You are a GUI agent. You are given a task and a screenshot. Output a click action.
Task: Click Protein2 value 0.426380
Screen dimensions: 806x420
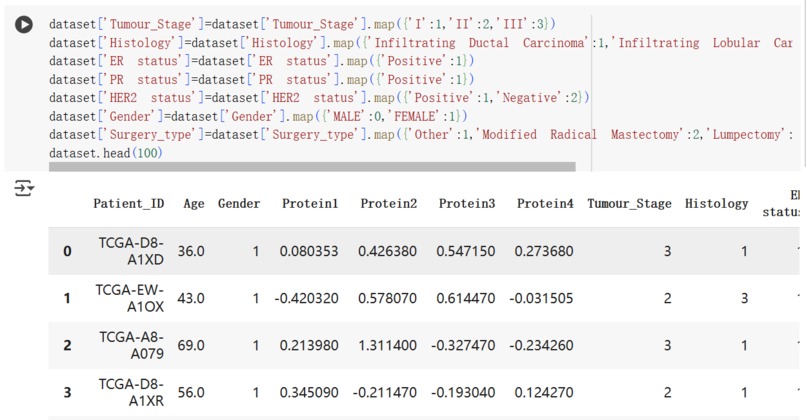(388, 251)
